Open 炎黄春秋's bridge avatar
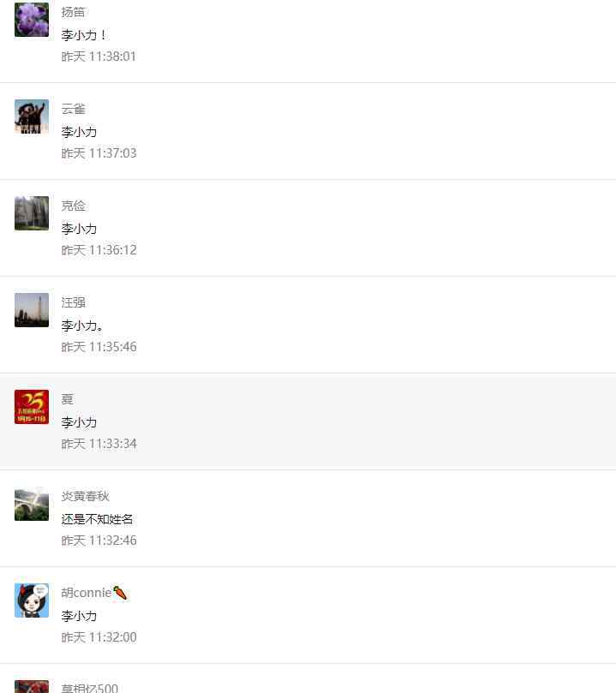Image resolution: width=616 pixels, height=693 pixels. click(x=32, y=504)
